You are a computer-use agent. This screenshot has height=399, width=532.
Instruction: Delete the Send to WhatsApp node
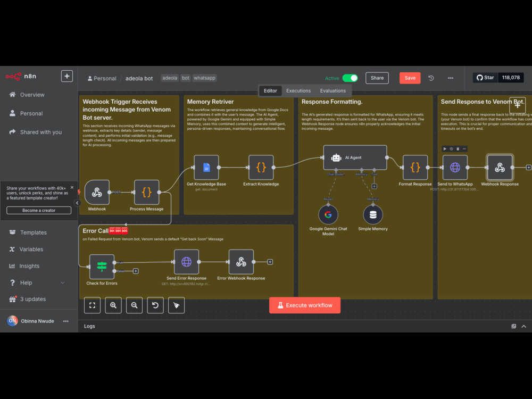[458, 148]
